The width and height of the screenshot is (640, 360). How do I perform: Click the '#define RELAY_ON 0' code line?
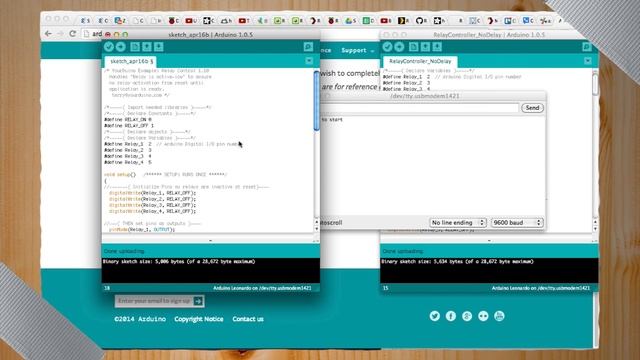point(128,120)
